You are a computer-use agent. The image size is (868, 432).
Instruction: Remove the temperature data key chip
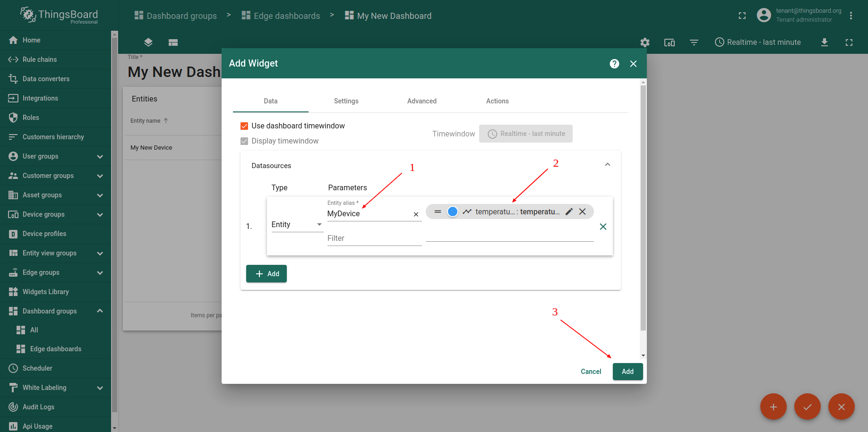click(583, 212)
